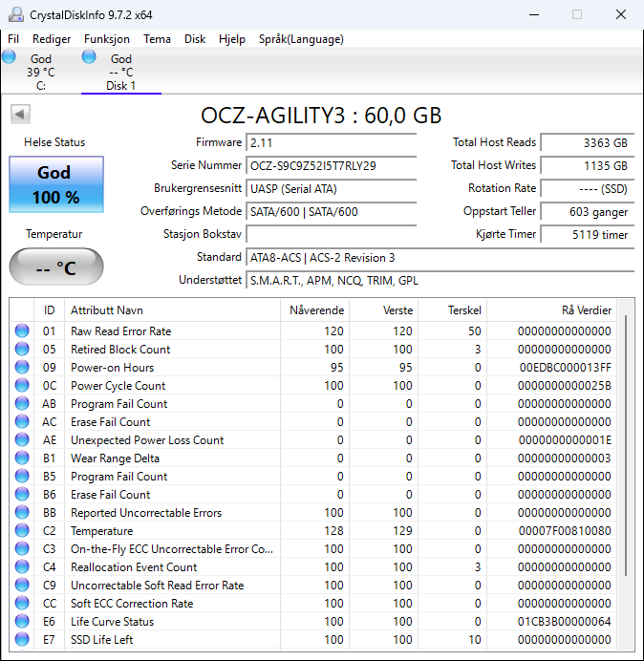Click status orb for B5 Program Fail Count

coord(22,476)
